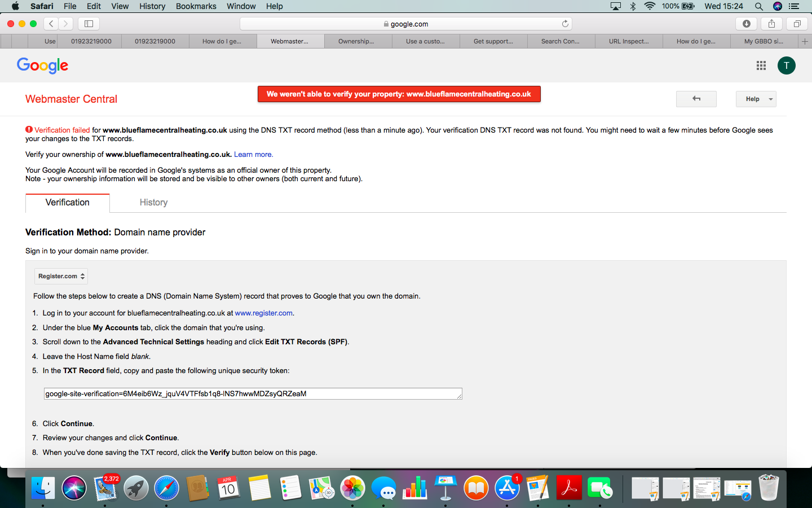Image resolution: width=812 pixels, height=508 pixels.
Task: Switch to the 'URL Inspect...' browser tab
Action: tap(629, 41)
